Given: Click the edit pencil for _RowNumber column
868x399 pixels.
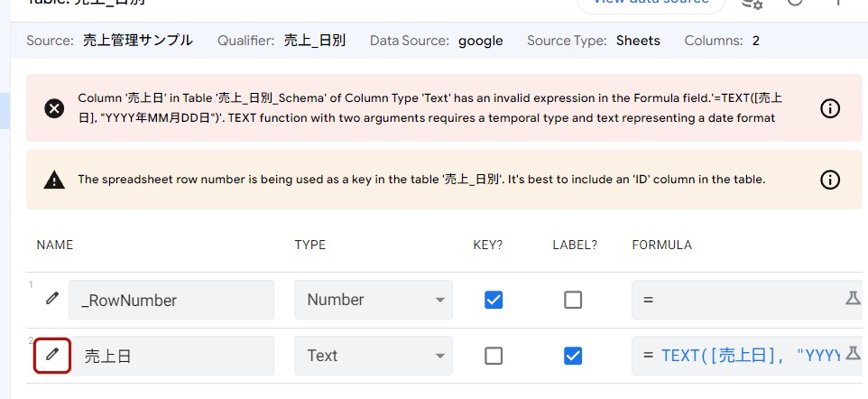Looking at the screenshot, I should [52, 299].
